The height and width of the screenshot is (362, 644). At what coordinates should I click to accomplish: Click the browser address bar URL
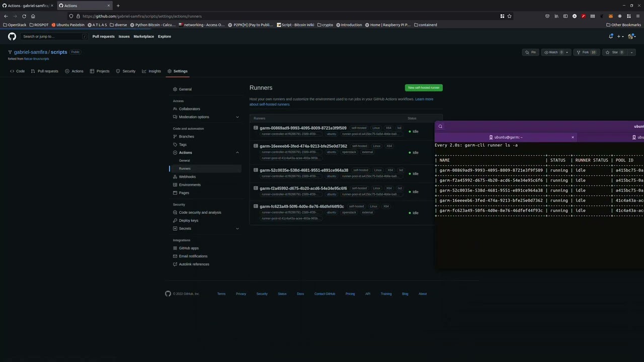pos(142,16)
